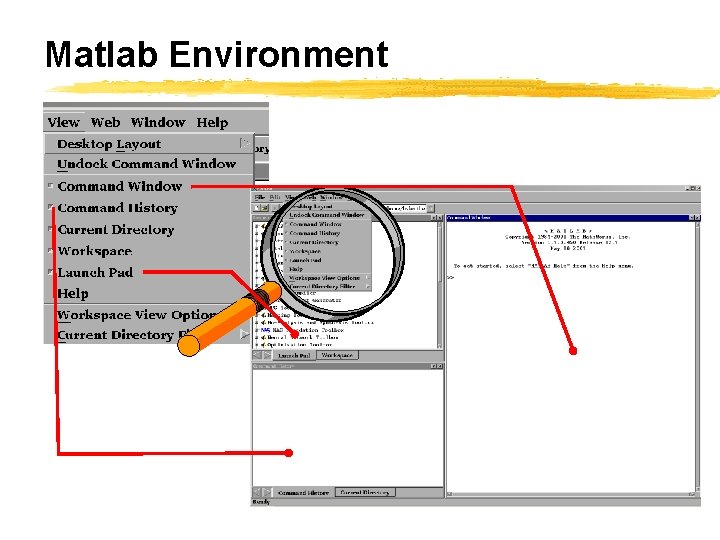Click the left tab-scroll arrow beside the Command History tab
This screenshot has width=720, height=540.
tap(257, 493)
